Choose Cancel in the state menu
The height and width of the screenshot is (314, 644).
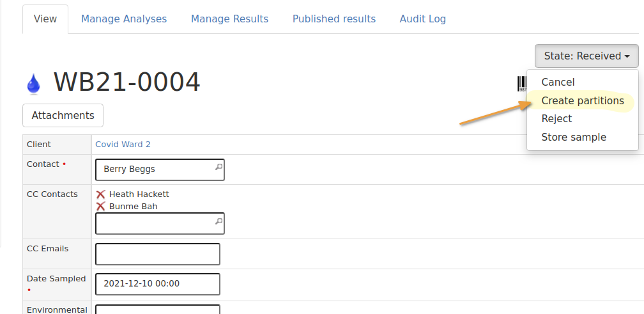(x=558, y=82)
